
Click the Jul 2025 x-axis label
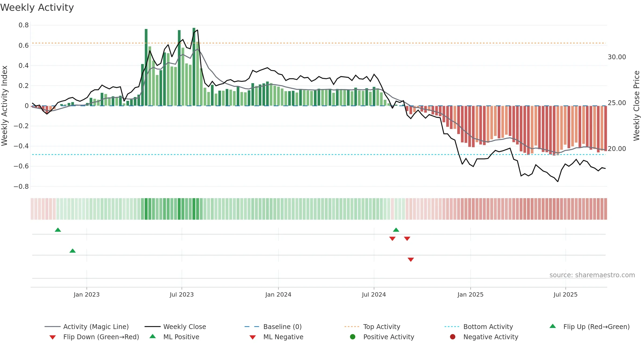point(565,295)
